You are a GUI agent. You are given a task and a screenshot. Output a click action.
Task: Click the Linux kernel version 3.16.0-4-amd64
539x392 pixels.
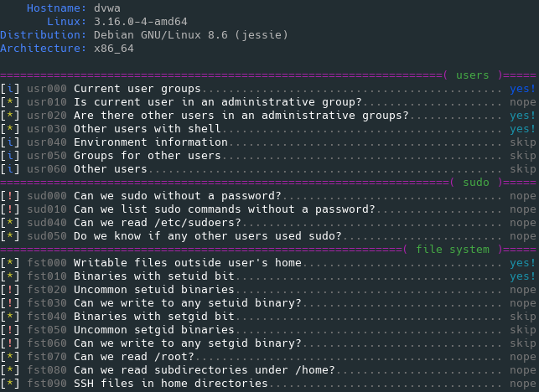[x=141, y=22]
